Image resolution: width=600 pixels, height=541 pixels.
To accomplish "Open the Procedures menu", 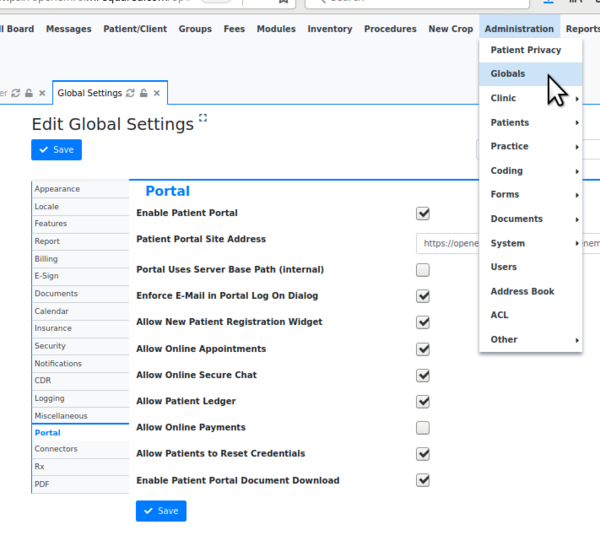I will click(390, 29).
